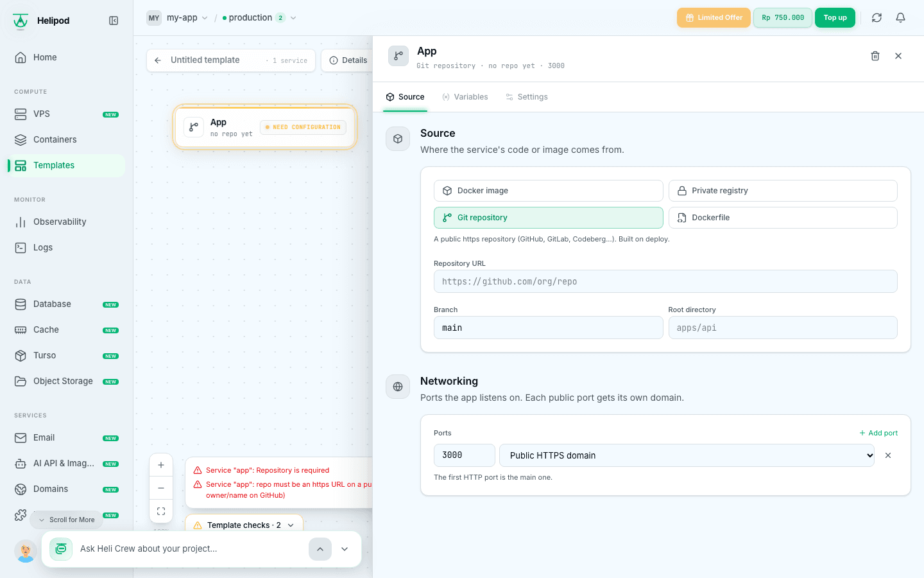
Task: Open the production environment dropdown
Action: pos(259,18)
